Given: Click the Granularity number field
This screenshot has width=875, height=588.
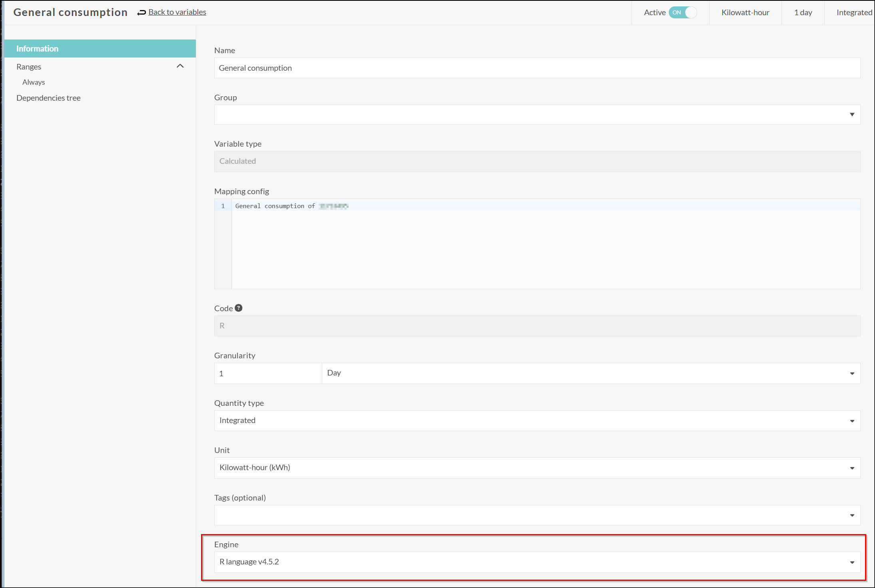Looking at the screenshot, I should (x=268, y=373).
